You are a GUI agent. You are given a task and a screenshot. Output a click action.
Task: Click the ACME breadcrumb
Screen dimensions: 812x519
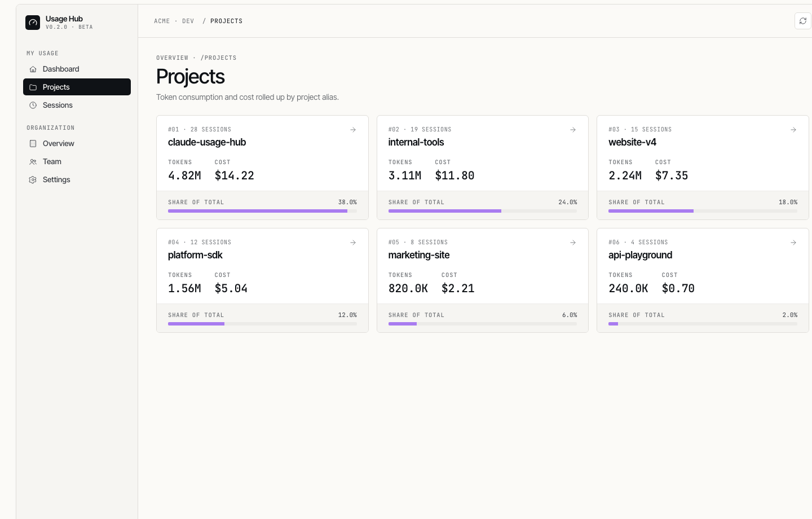(162, 21)
